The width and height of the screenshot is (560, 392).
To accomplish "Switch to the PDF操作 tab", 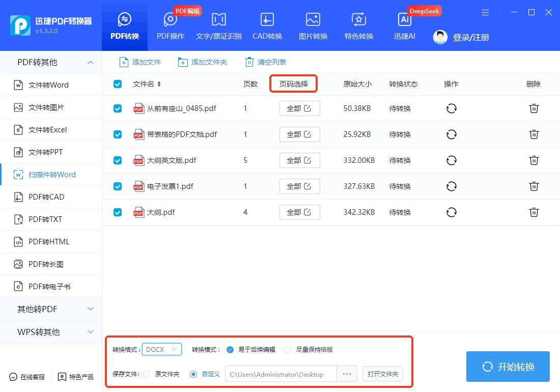I will click(x=171, y=25).
